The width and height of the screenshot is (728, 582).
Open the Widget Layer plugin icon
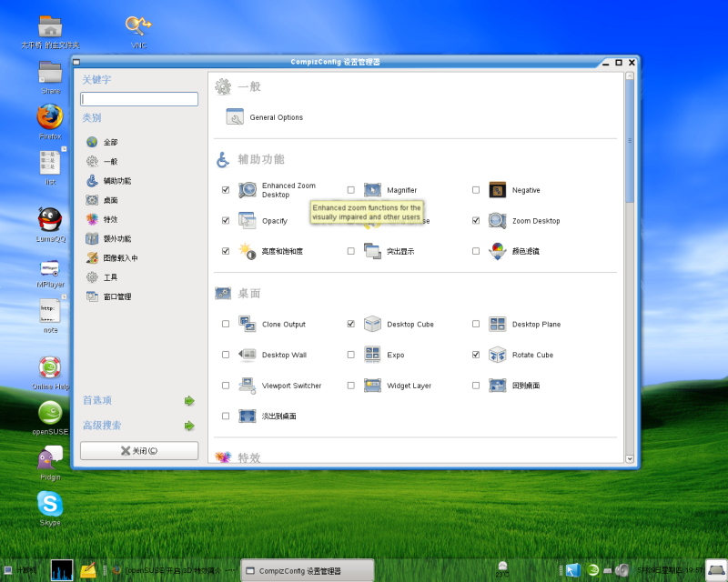372,386
